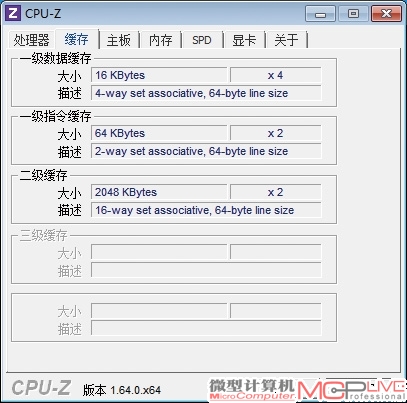
Task: Switch to the 内存 tab
Action: (x=160, y=40)
